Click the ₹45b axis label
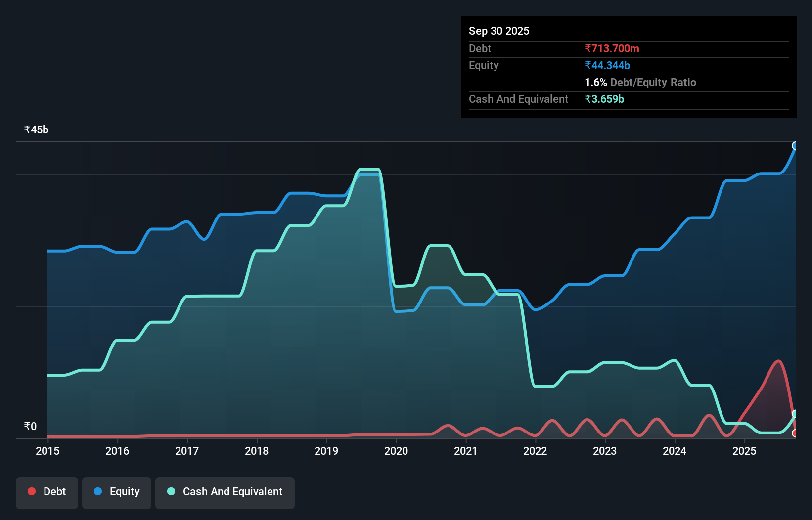Screen dimensions: 812x520 pyautogui.click(x=36, y=129)
